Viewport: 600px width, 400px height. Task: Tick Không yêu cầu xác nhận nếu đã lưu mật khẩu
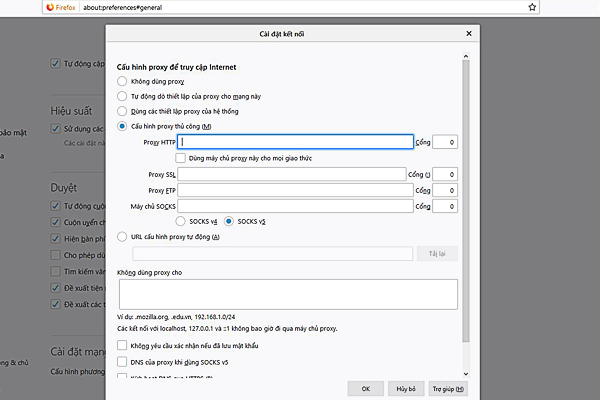[x=122, y=345]
